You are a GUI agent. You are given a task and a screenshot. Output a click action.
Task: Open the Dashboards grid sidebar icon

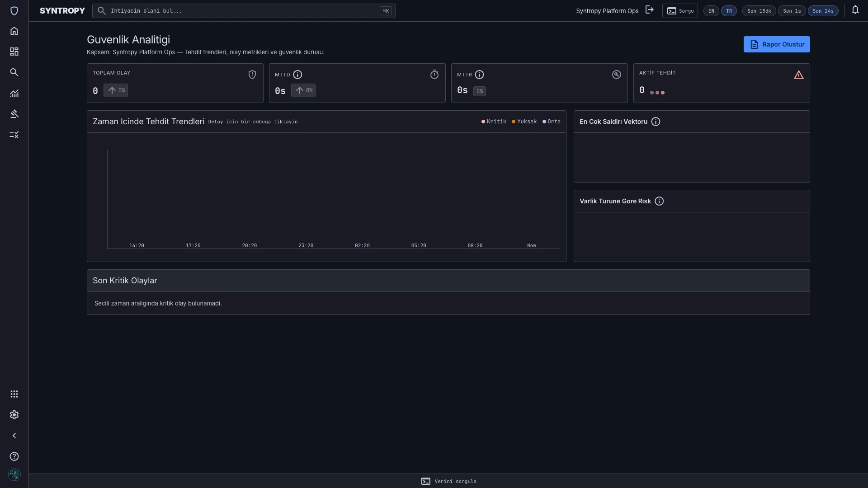pyautogui.click(x=14, y=52)
